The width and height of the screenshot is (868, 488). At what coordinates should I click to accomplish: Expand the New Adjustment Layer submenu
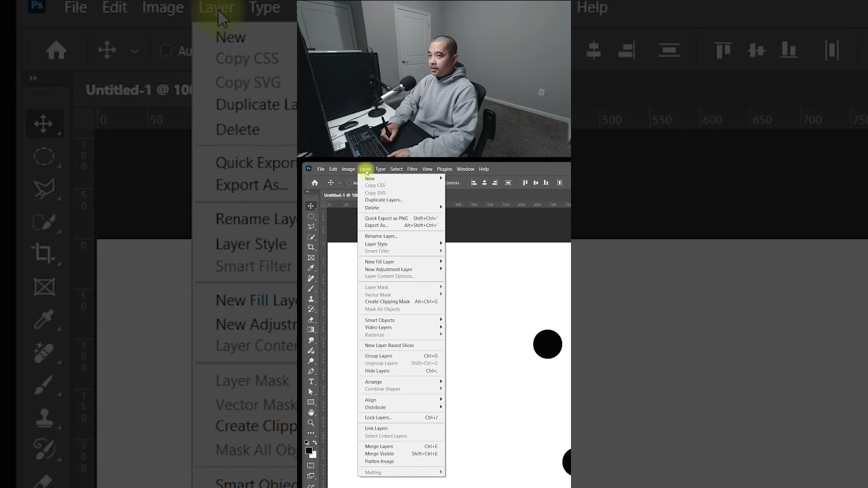(x=441, y=269)
